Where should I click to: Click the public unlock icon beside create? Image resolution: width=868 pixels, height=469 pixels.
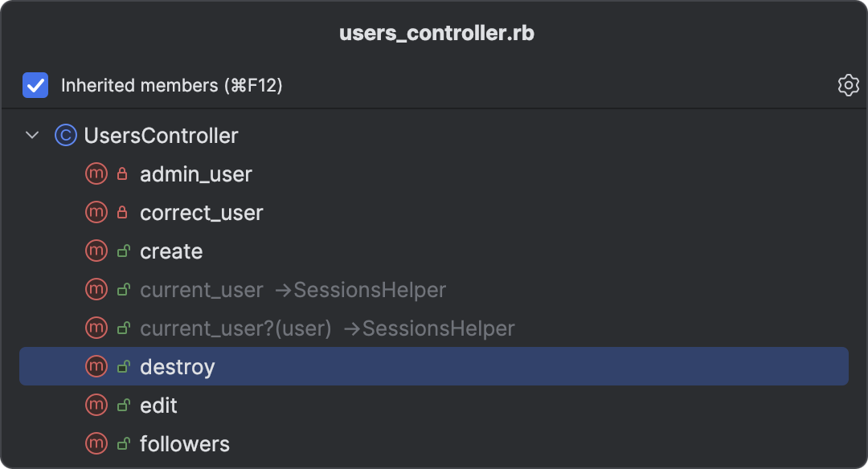coord(123,251)
